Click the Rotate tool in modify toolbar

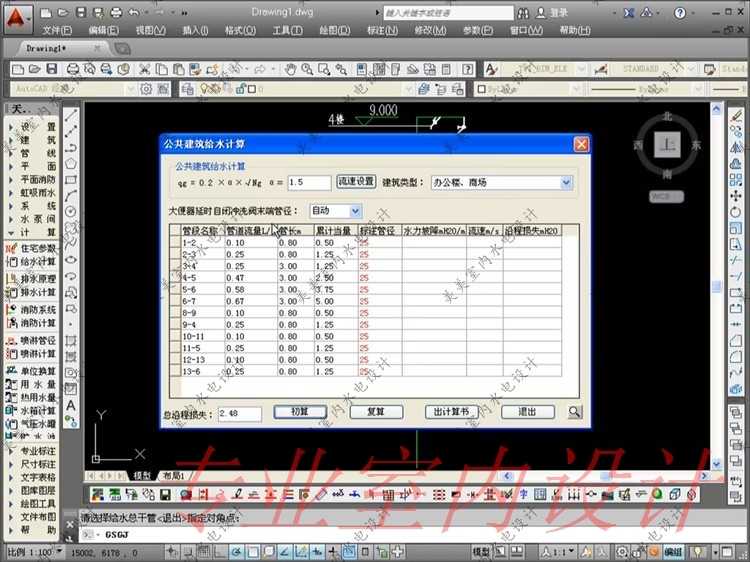pyautogui.click(x=736, y=212)
